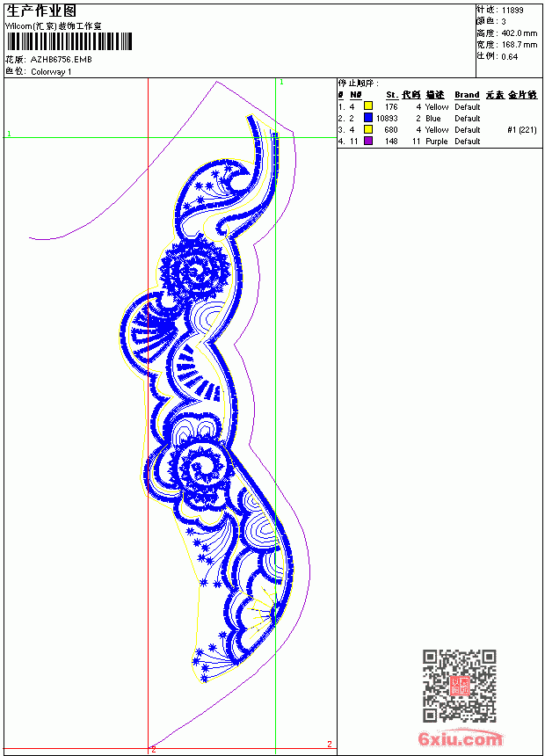The width and height of the screenshot is (545, 756).
Task: Click the #1 (221) sequin entry
Action: click(522, 130)
